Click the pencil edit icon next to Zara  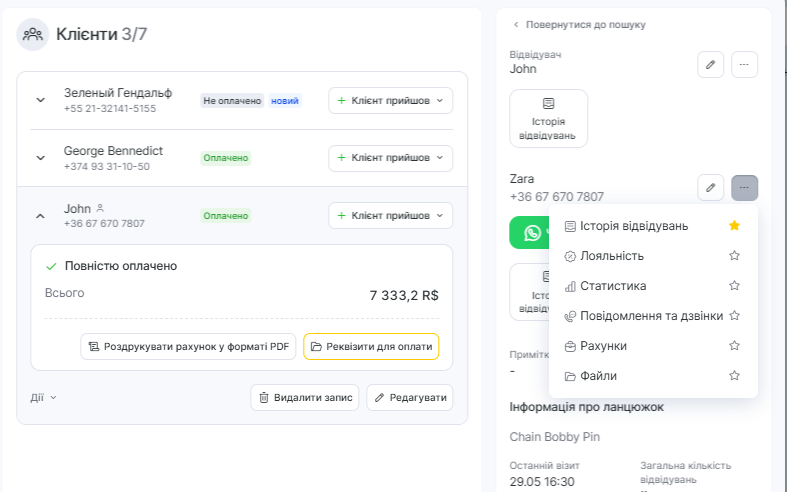pos(710,188)
